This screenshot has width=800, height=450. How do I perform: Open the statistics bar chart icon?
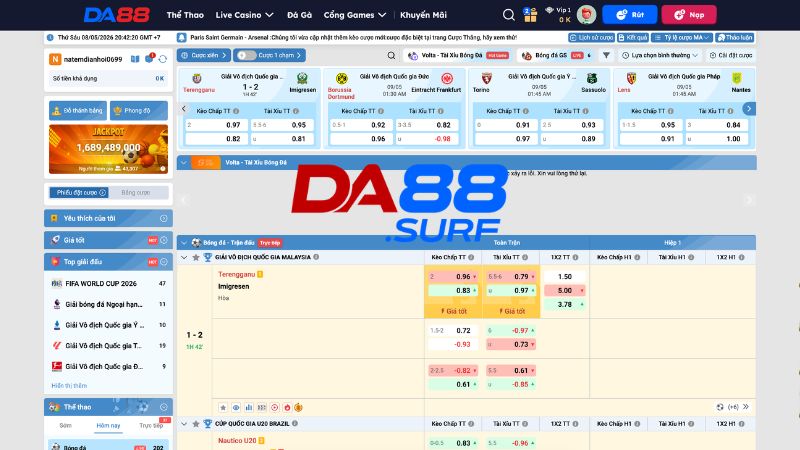(248, 407)
